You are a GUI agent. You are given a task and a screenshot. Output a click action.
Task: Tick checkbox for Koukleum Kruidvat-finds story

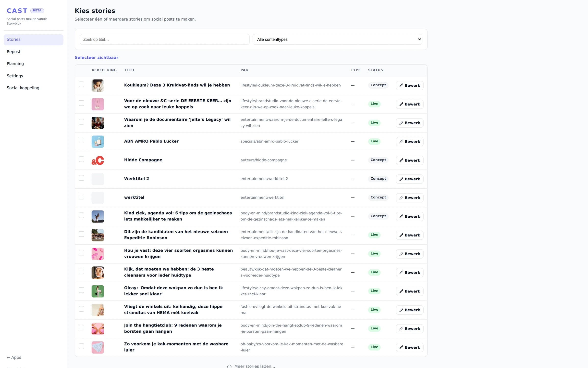pos(81,84)
